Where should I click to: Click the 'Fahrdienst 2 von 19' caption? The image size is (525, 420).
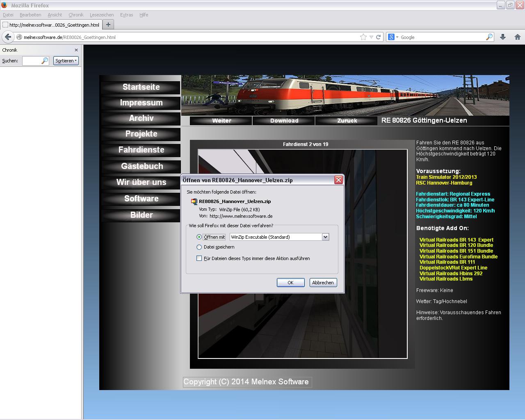tap(306, 144)
